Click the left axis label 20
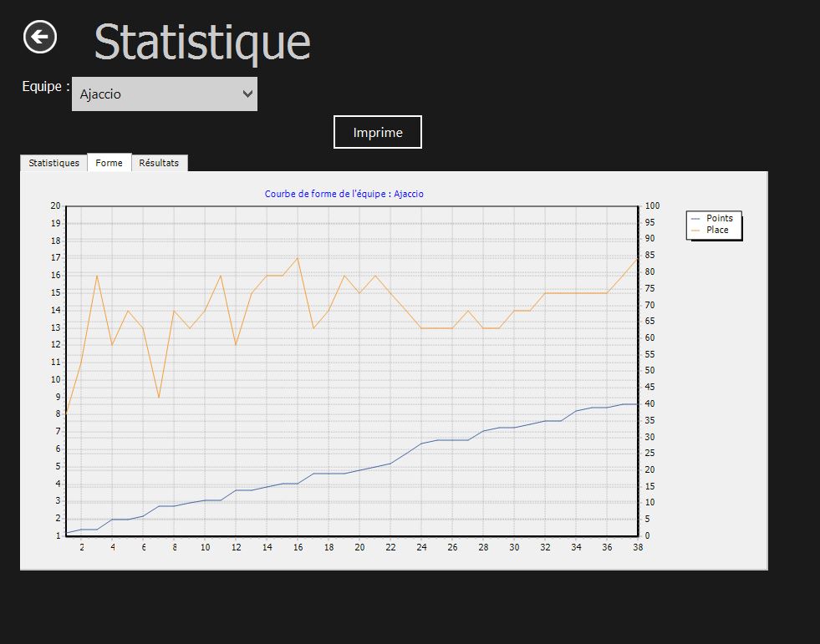The height and width of the screenshot is (644, 820). (55, 206)
